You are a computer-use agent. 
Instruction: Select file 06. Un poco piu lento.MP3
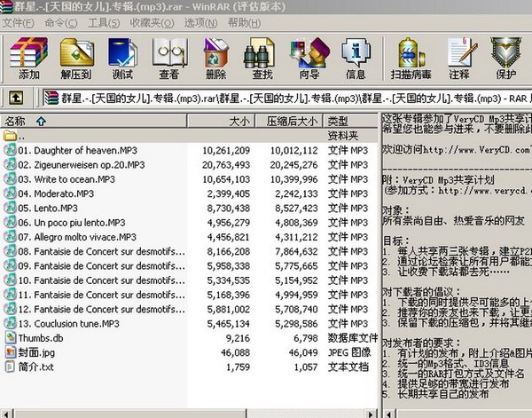(72, 223)
